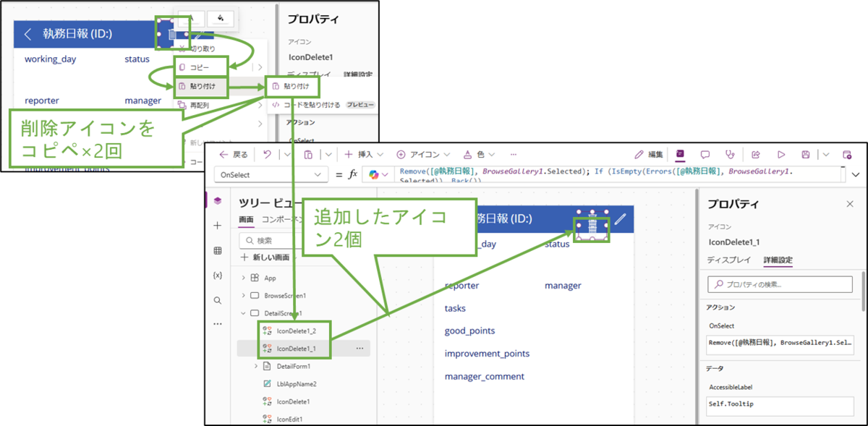Choose コピー in the context menu
The height and width of the screenshot is (426, 868).
pos(200,67)
